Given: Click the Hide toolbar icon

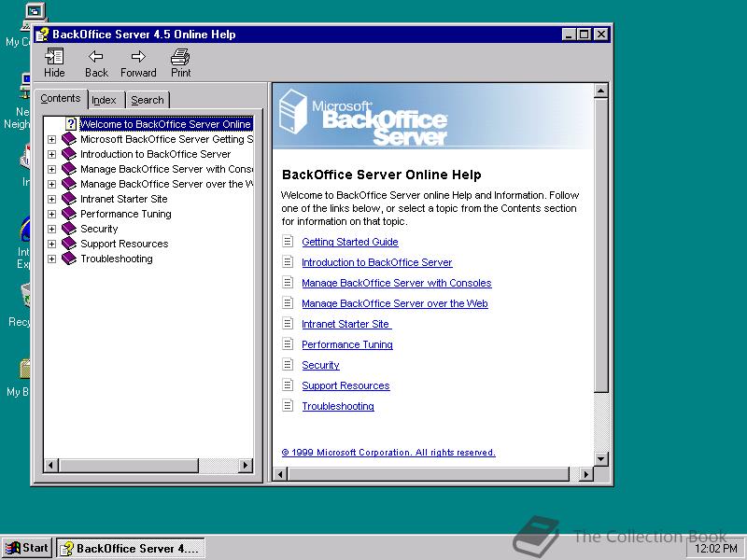Looking at the screenshot, I should pyautogui.click(x=54, y=57).
